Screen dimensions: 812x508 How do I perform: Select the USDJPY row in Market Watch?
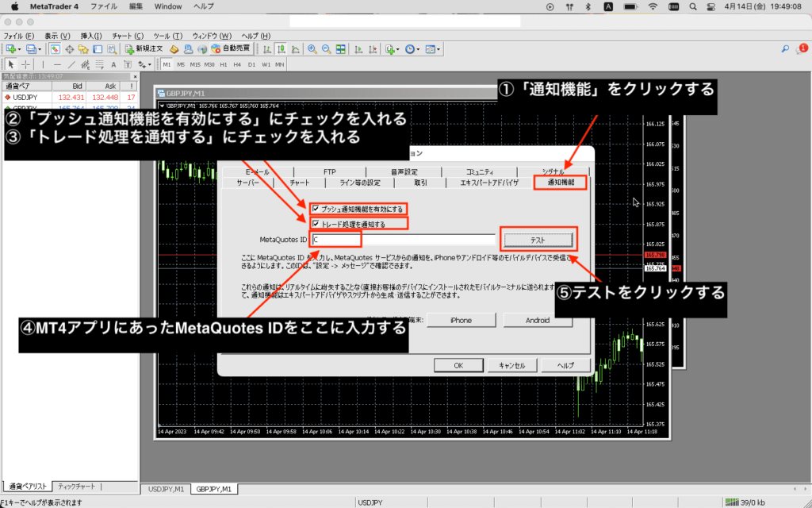[x=70, y=97]
